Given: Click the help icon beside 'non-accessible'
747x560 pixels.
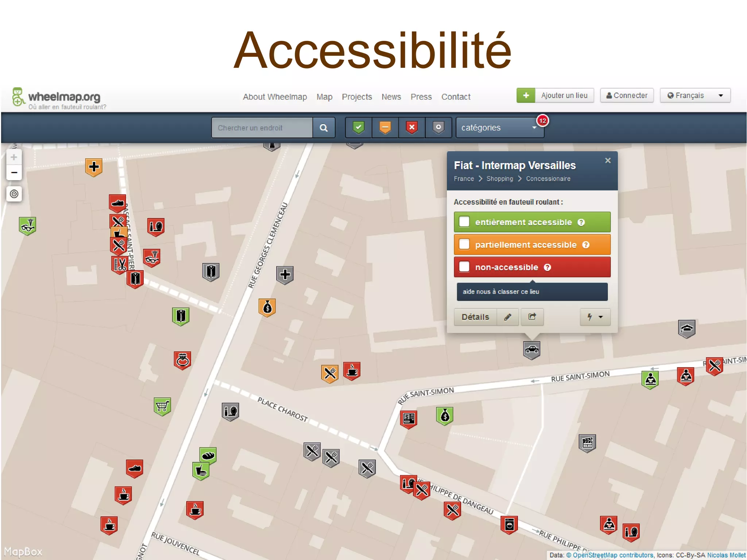Looking at the screenshot, I should click(x=547, y=267).
